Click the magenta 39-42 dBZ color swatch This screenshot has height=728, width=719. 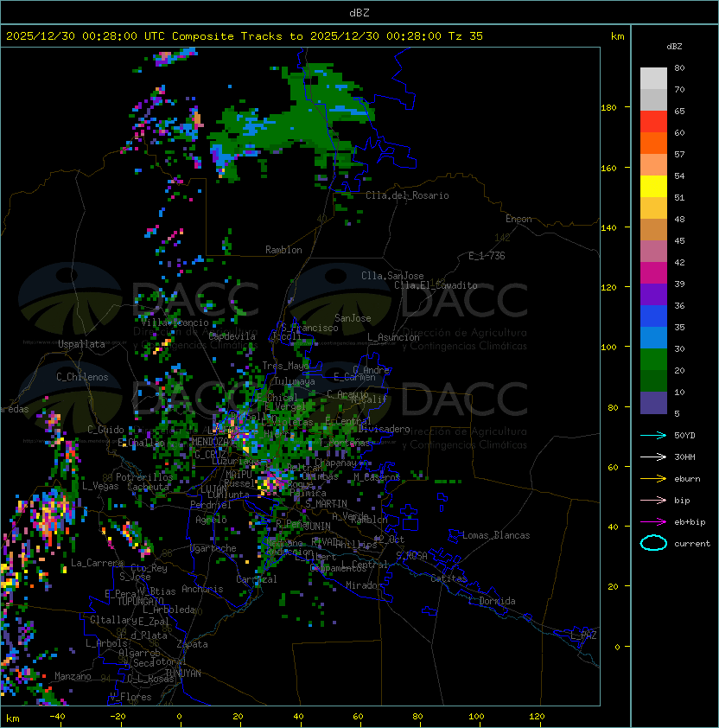(653, 273)
